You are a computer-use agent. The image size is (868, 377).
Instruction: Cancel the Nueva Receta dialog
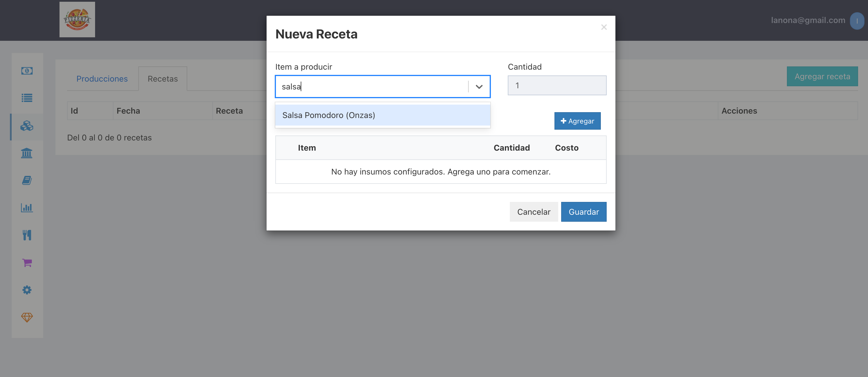[x=534, y=212]
